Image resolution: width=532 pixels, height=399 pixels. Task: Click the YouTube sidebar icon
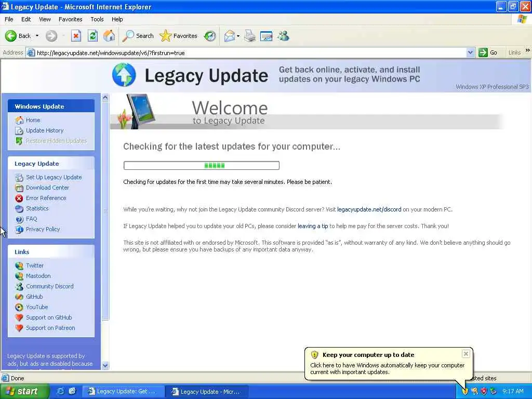click(x=19, y=307)
